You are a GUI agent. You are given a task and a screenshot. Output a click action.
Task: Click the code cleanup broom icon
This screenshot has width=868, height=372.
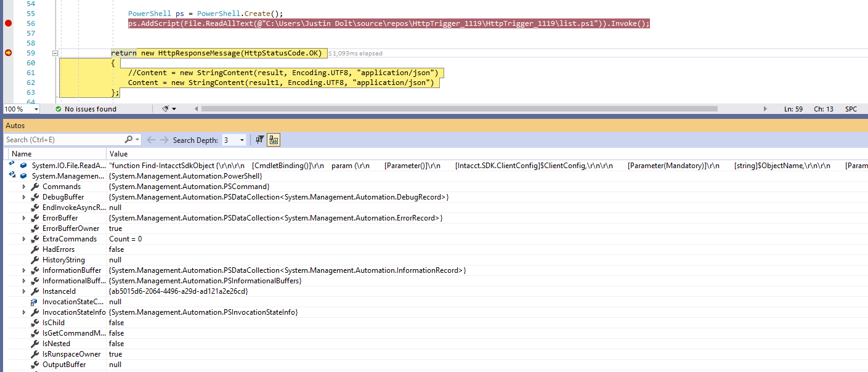(x=166, y=109)
